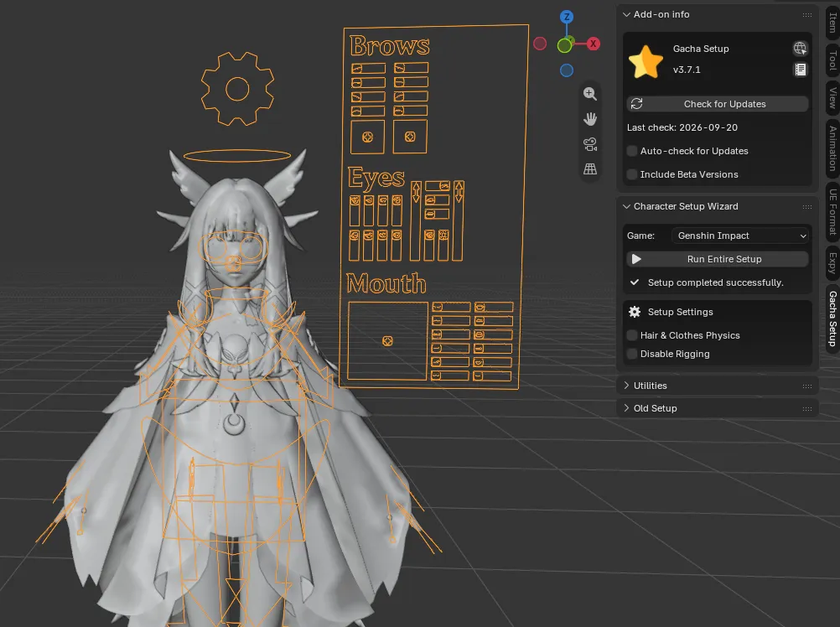Screen dimensions: 840x627
Task: Click the zoom view magnifier icon
Action: click(590, 94)
